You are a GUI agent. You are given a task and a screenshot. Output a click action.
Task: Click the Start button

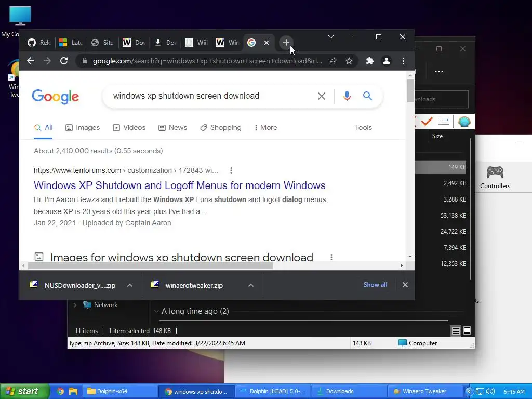pos(24,391)
